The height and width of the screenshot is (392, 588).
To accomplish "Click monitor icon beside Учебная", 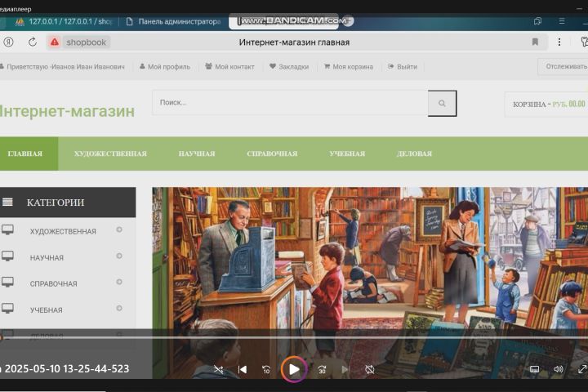I will click(7, 308).
